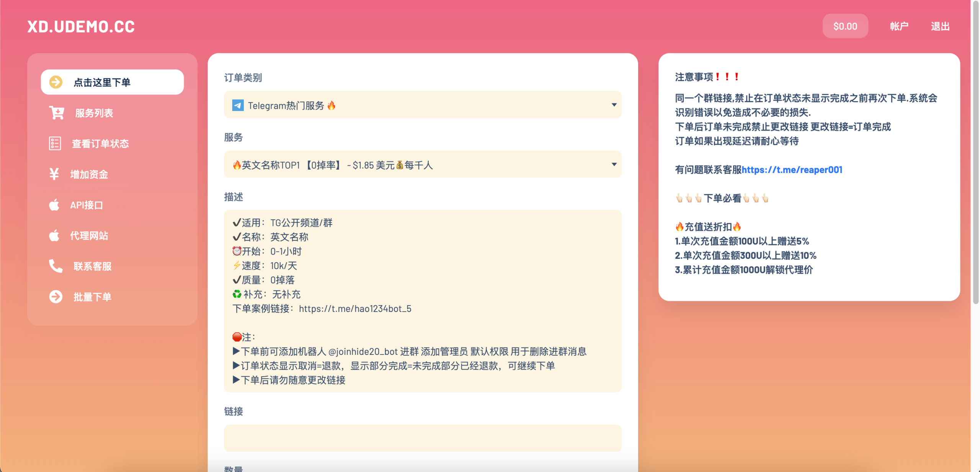Image resolution: width=980 pixels, height=472 pixels.
Task: Click the yen icon for 增加资金
Action: (x=54, y=174)
